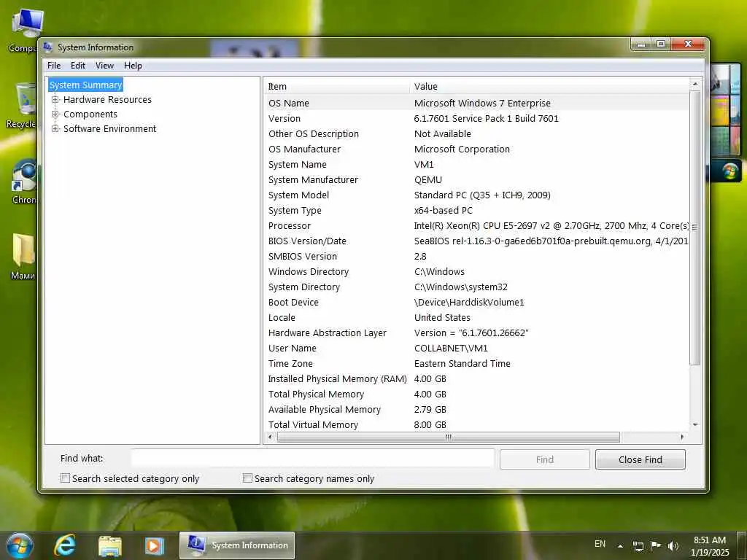Open Windows Media Player taskbar icon
Screen dimensions: 747x560
(155, 545)
